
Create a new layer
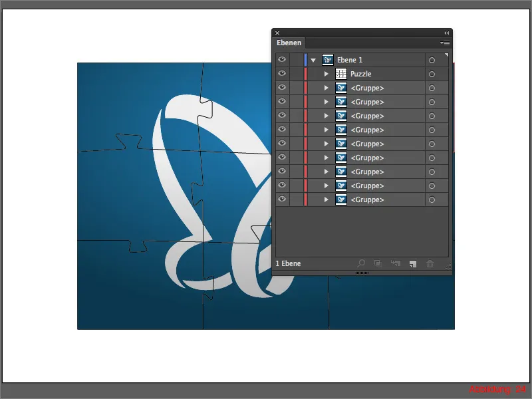[411, 263]
